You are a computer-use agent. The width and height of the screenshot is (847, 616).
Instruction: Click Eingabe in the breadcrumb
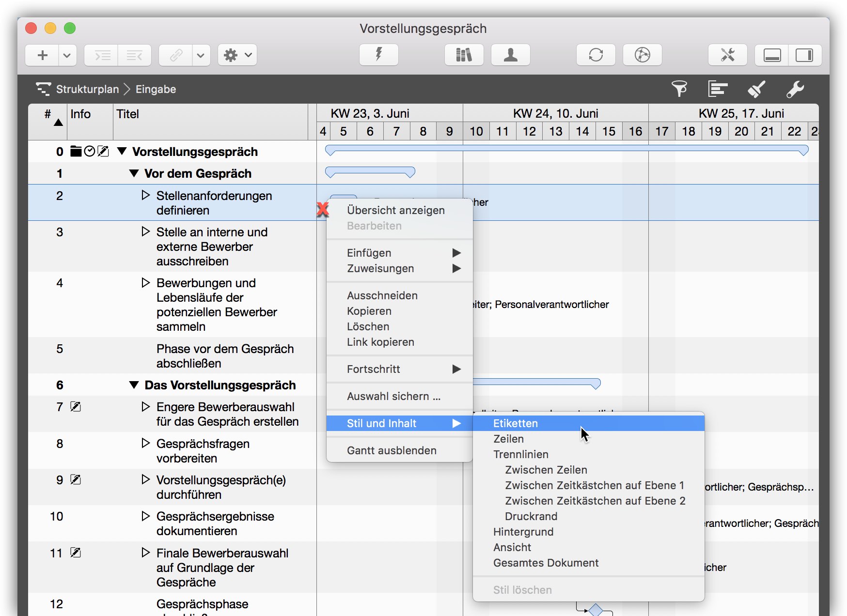(x=156, y=89)
